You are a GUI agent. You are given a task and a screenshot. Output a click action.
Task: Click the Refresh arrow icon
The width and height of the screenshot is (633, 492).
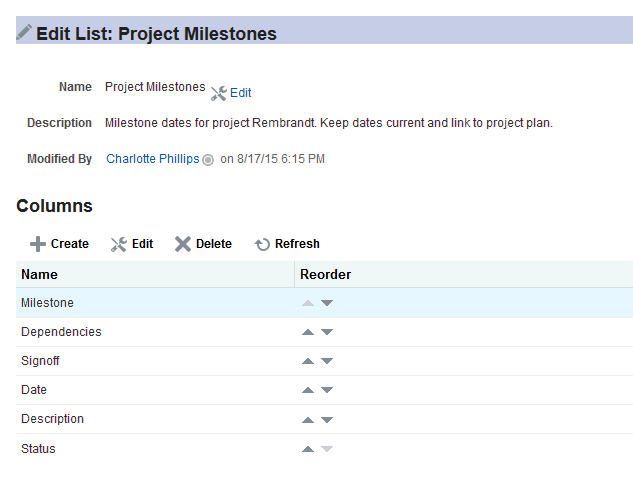point(262,244)
